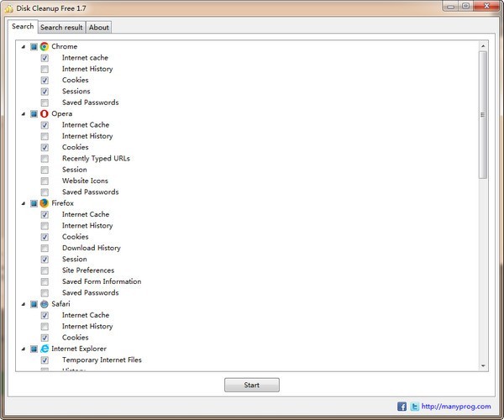Click the scrollbar up arrow

[483, 46]
